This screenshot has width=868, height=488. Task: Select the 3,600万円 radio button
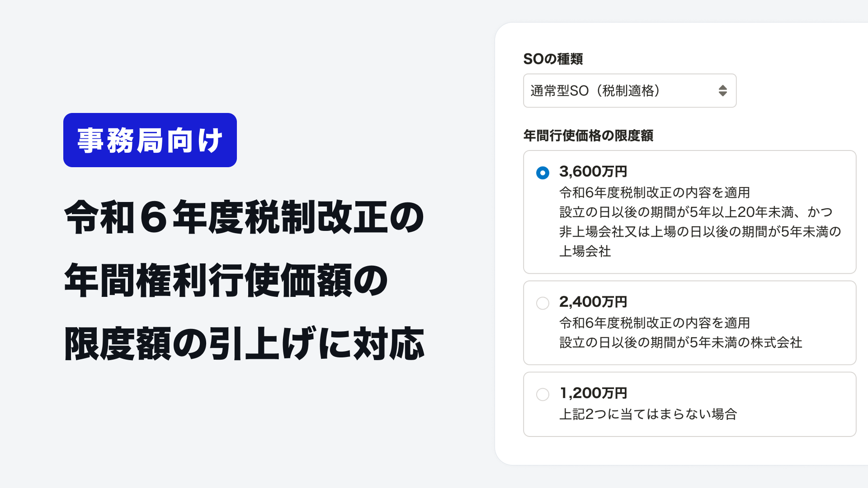click(542, 173)
